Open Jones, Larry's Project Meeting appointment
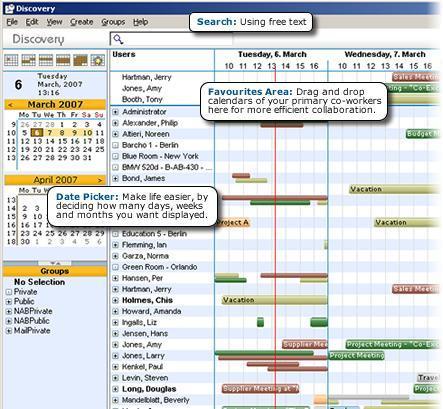Image resolution: width=443 pixels, height=409 pixels. [356, 356]
